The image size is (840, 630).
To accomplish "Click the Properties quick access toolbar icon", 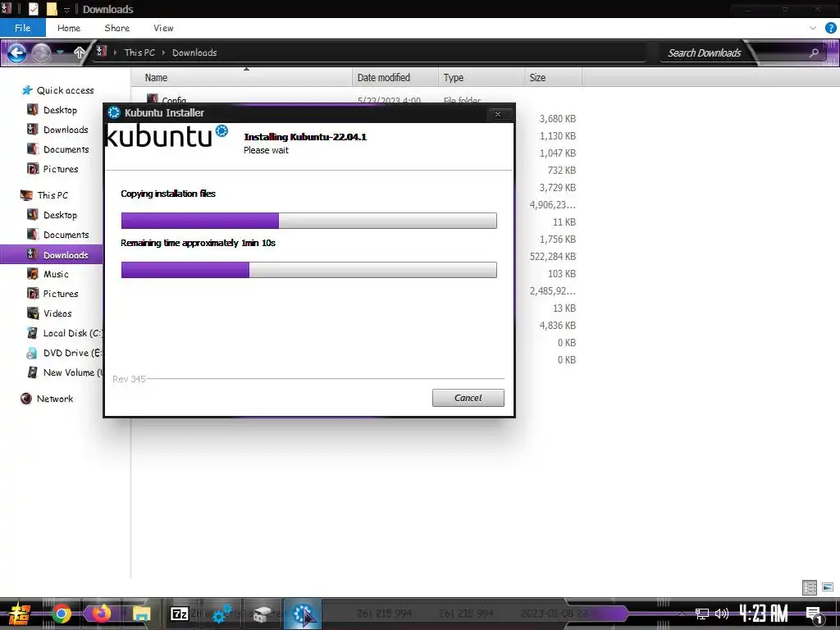I will tap(33, 8).
